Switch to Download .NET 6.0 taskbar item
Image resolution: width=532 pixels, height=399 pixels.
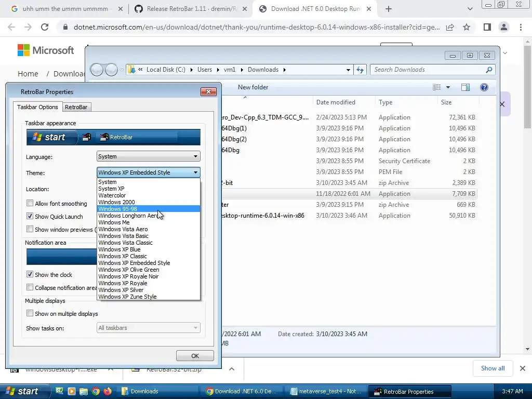tap(243, 391)
